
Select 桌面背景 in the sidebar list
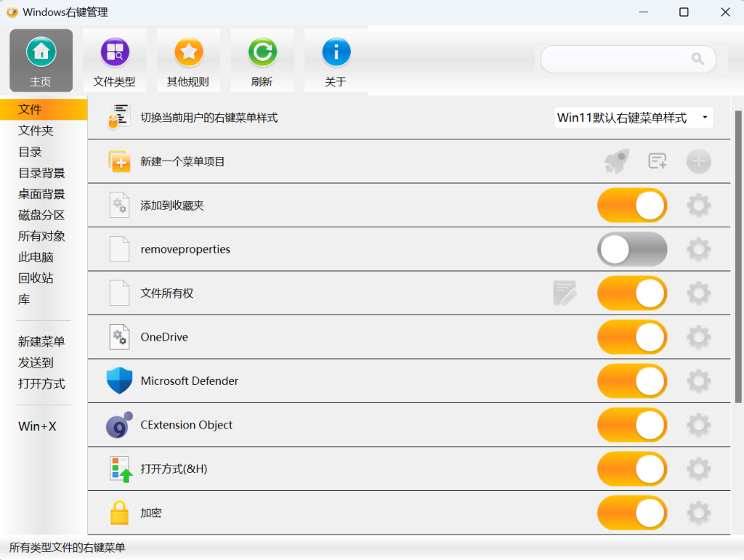click(41, 194)
